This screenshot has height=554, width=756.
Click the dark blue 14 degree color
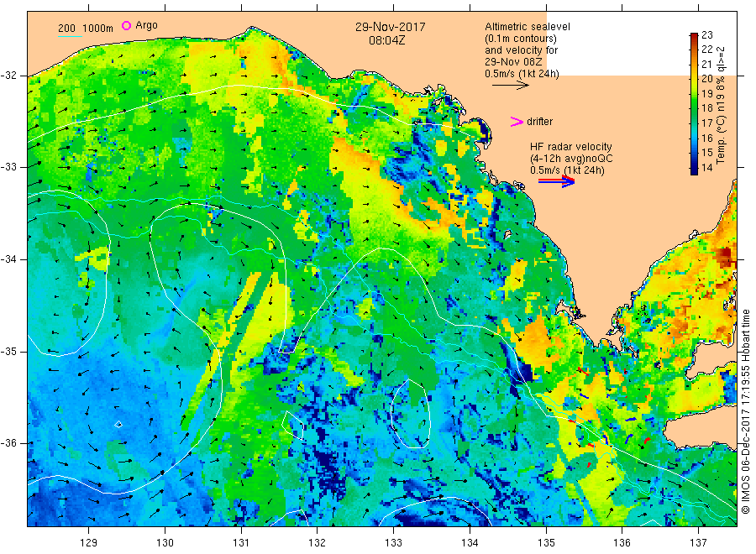tap(695, 169)
